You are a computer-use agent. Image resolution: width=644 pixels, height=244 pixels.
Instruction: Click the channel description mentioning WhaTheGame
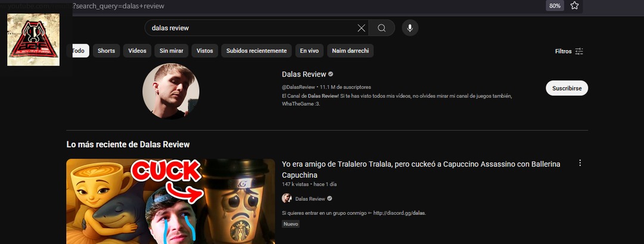click(397, 100)
